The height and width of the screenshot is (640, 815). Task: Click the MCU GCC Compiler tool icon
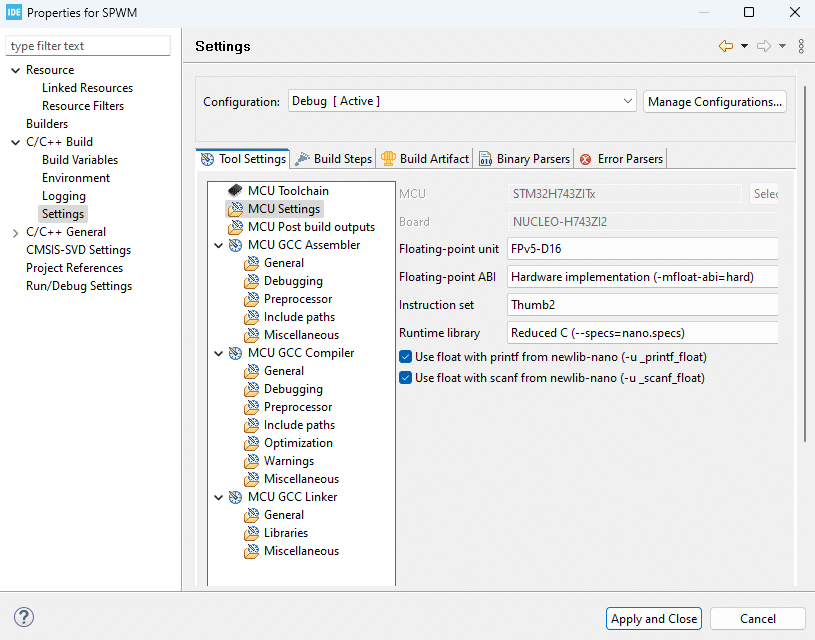click(235, 353)
